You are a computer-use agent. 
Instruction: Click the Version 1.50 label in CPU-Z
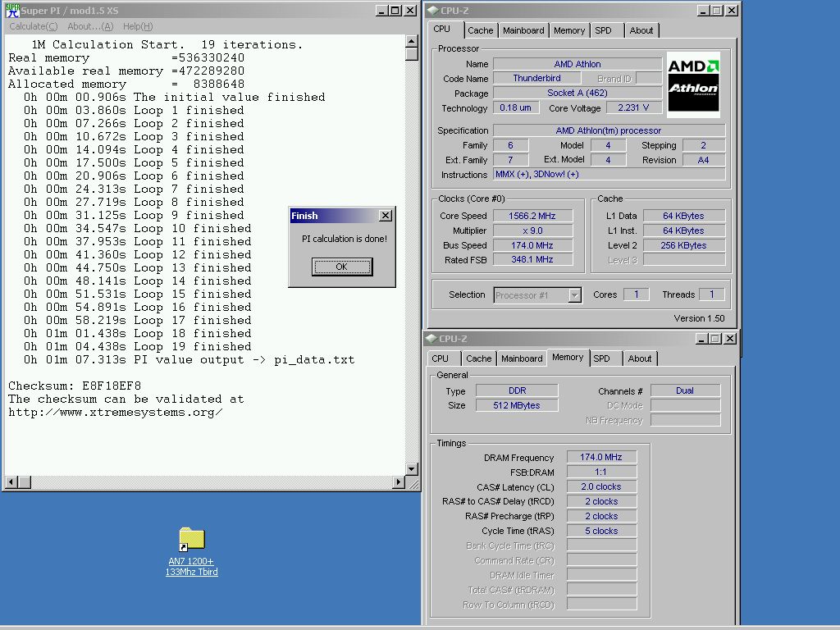coord(699,318)
